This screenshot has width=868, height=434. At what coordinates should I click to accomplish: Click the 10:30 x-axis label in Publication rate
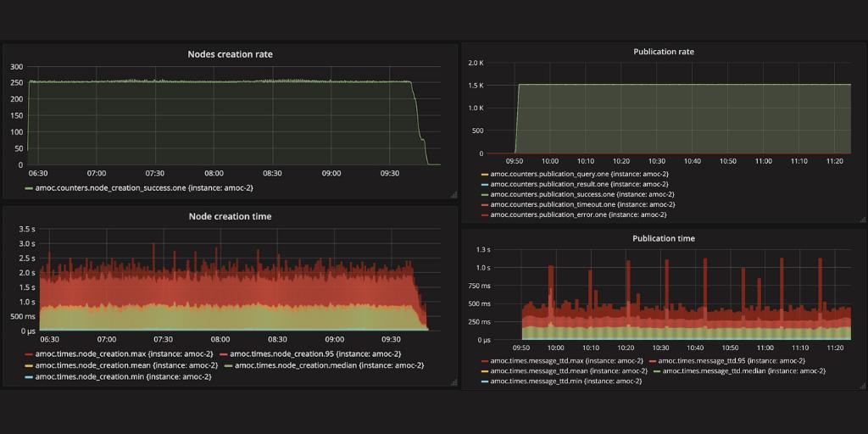657,161
